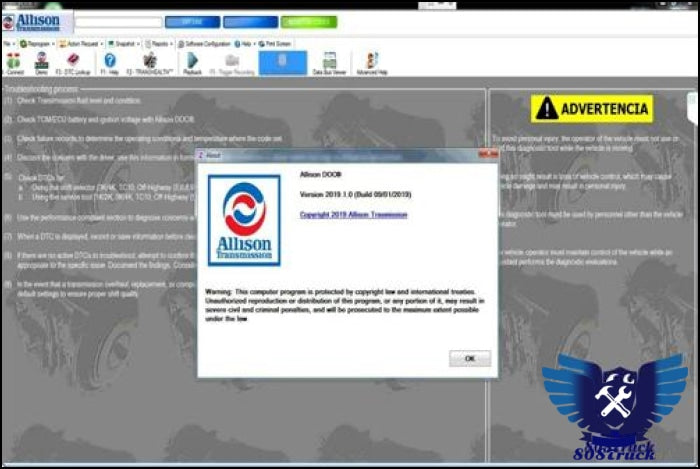Open the F2 TRANSHEALTH tool
This screenshot has width=700, height=469.
[x=147, y=62]
